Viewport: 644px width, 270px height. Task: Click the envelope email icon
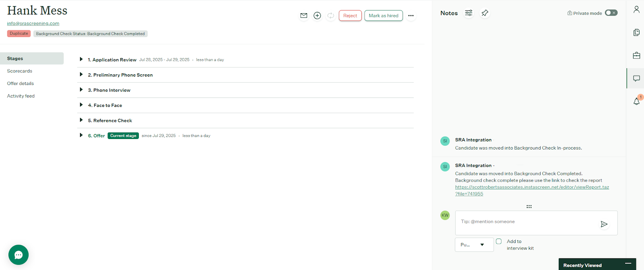304,16
